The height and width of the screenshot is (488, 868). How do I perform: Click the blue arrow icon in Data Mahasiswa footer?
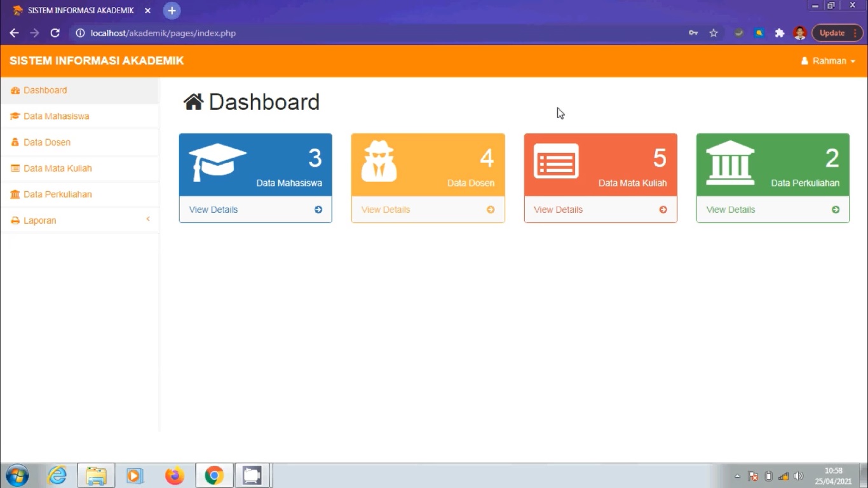[318, 210]
